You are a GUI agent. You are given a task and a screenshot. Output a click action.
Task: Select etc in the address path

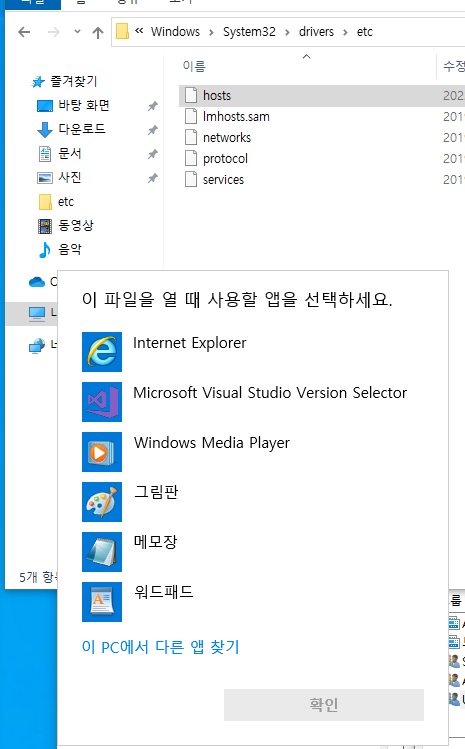365,32
